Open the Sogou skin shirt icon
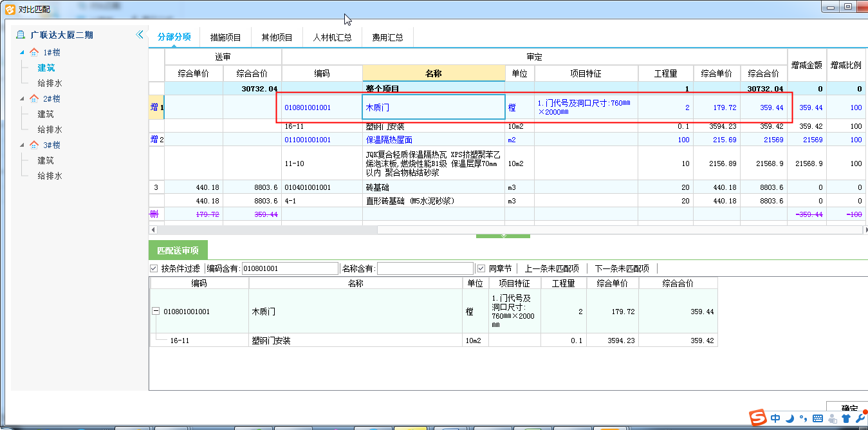Viewport: 868px width, 430px height. point(845,418)
